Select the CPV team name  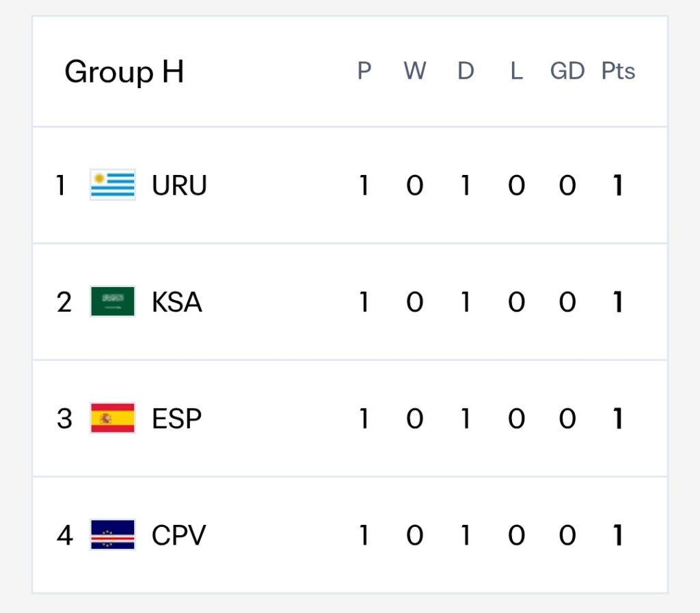pyautogui.click(x=178, y=535)
